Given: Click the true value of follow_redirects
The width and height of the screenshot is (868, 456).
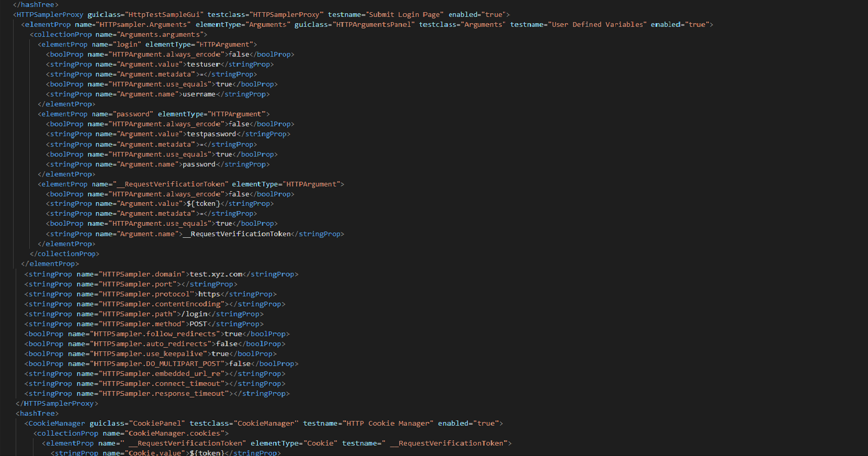Looking at the screenshot, I should click(233, 334).
